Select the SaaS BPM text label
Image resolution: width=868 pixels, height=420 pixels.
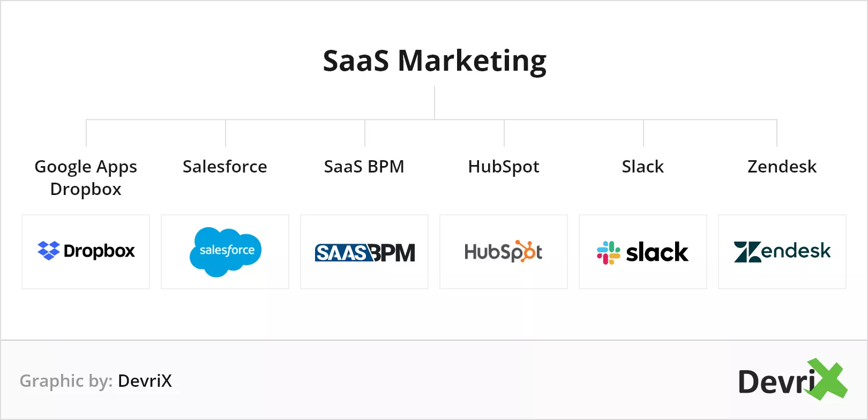pyautogui.click(x=364, y=167)
